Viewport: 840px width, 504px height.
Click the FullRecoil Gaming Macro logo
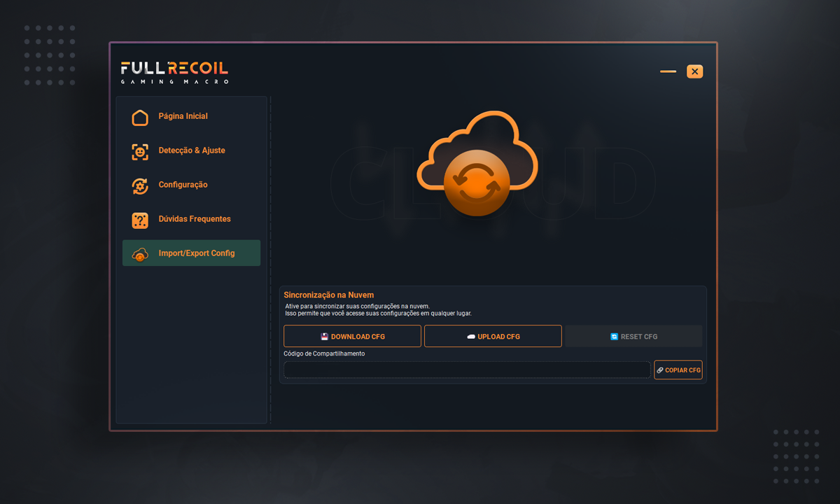tap(174, 72)
